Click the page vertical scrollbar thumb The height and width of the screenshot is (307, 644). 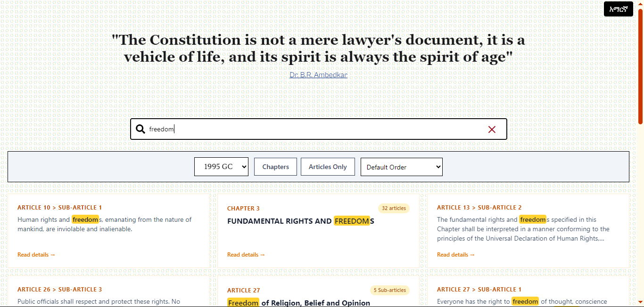tap(641, 66)
